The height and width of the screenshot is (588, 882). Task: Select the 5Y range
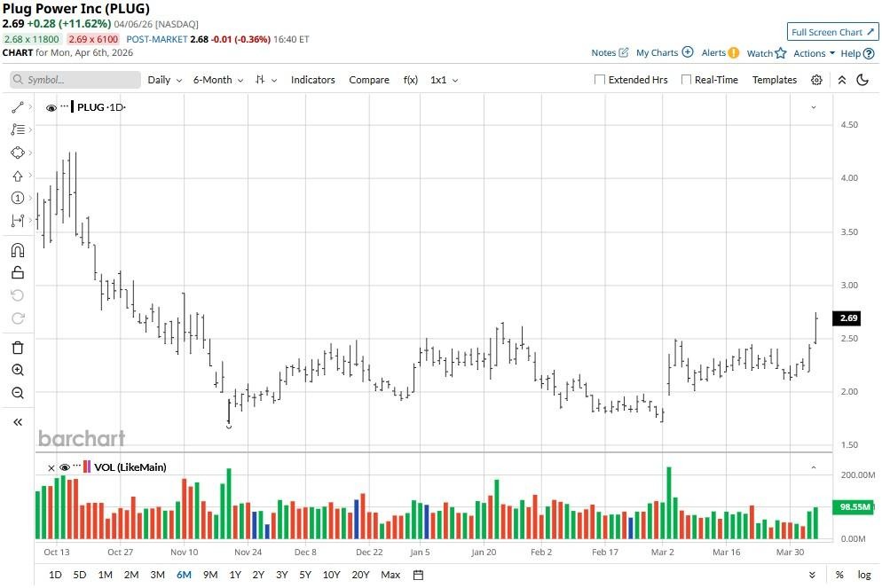[305, 575]
